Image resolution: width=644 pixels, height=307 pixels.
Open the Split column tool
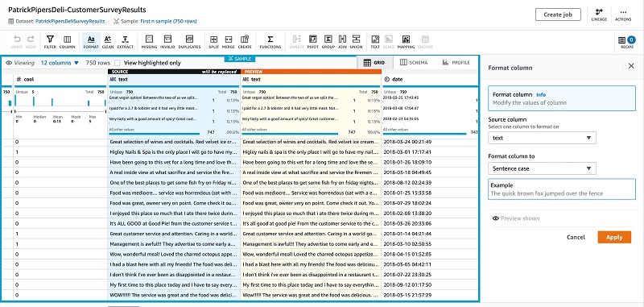213,42
